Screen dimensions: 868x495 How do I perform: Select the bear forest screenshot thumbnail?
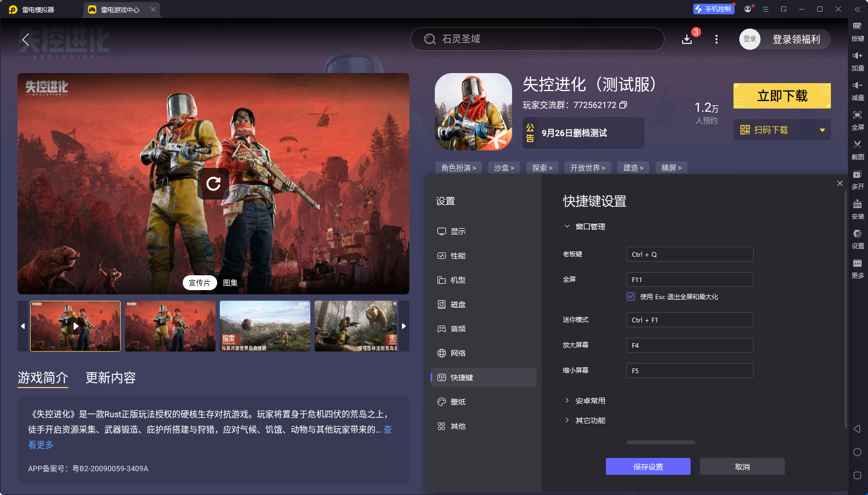(356, 326)
